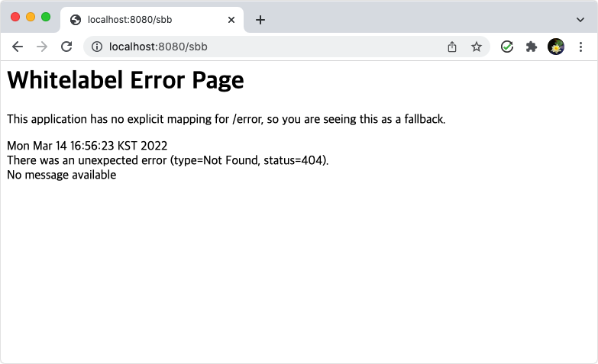Open the green checkmark extension icon

(507, 47)
